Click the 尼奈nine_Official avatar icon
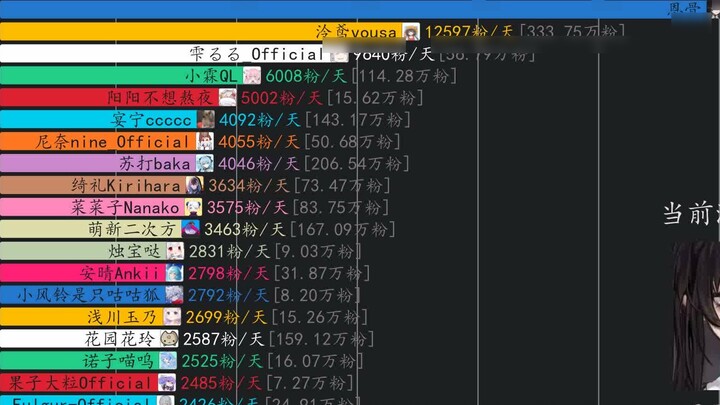 click(x=205, y=142)
